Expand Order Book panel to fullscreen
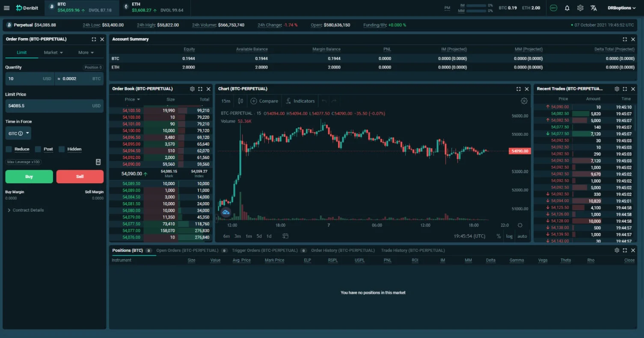This screenshot has height=338, width=644. [200, 89]
